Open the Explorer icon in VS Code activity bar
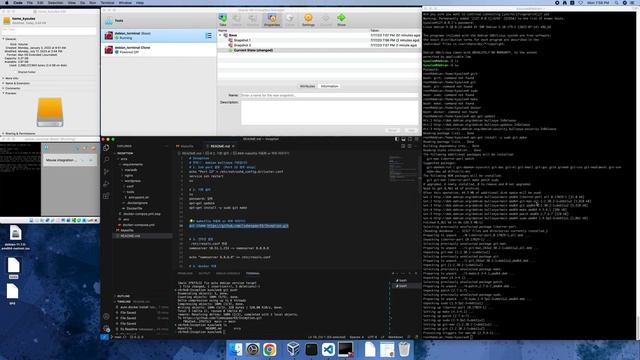640x360 pixels. coord(107,147)
